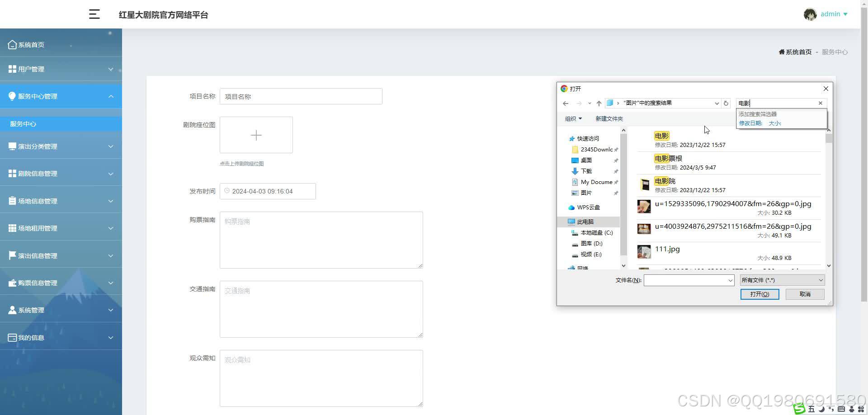Open 系统管理 sidebar menu
868x415 pixels.
[x=61, y=310]
